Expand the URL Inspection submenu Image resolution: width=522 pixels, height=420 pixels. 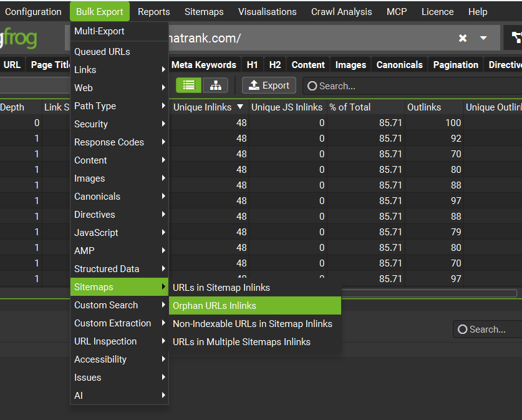pyautogui.click(x=119, y=341)
